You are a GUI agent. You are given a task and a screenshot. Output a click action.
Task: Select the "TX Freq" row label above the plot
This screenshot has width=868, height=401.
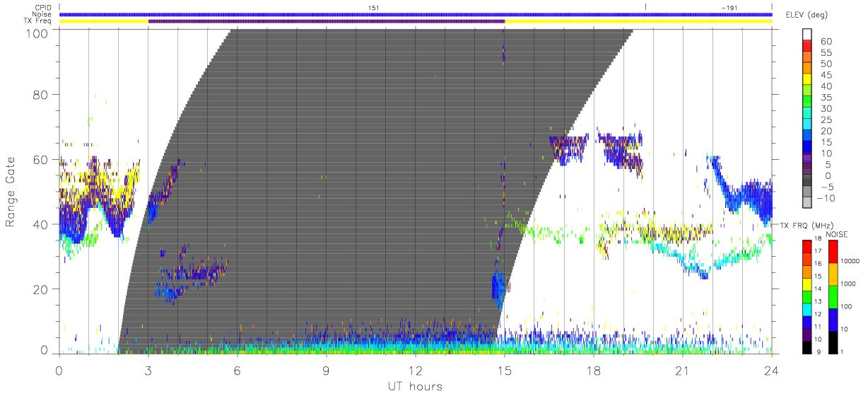point(39,21)
